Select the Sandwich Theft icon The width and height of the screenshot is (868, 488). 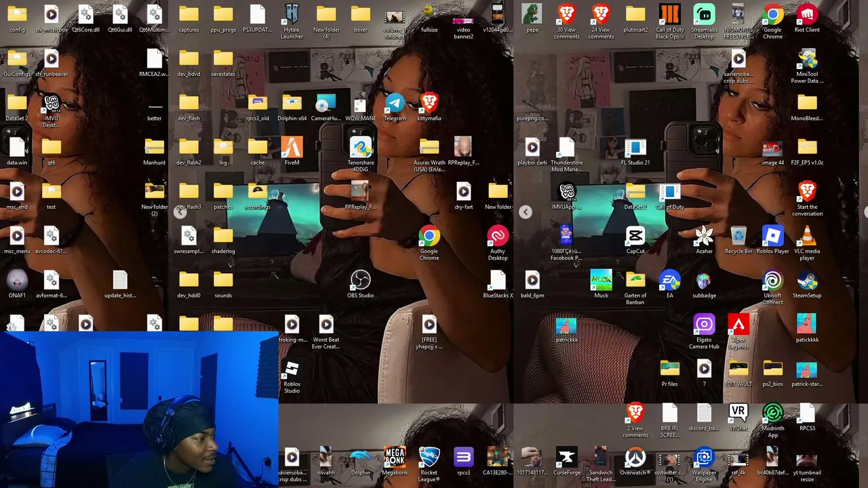[x=601, y=464]
